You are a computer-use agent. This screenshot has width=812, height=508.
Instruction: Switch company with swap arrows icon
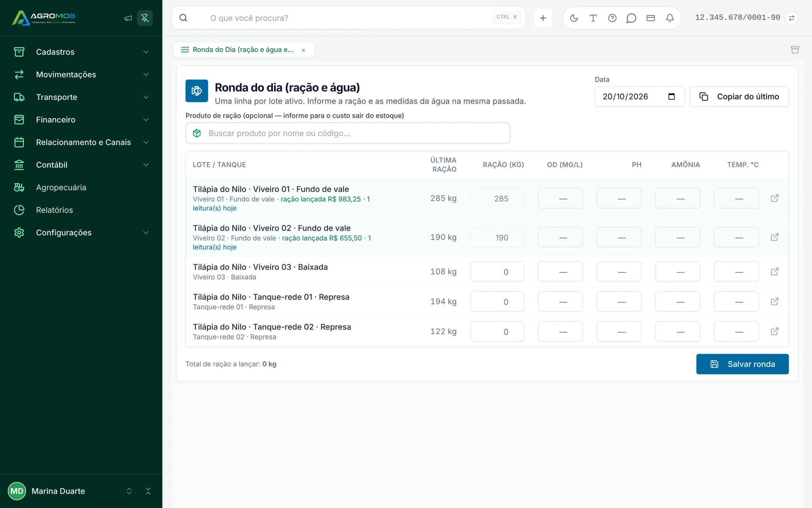point(792,18)
